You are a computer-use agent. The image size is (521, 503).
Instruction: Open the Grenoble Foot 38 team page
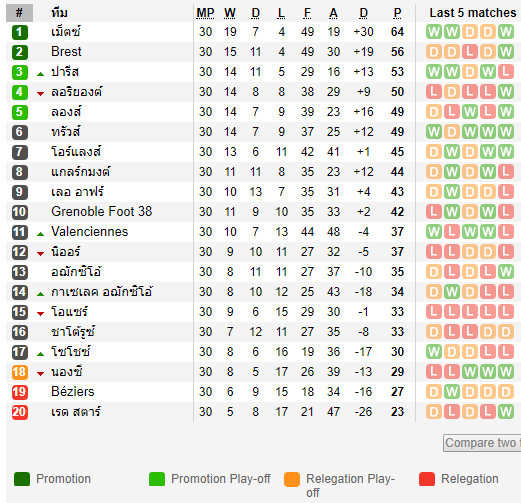coord(101,212)
